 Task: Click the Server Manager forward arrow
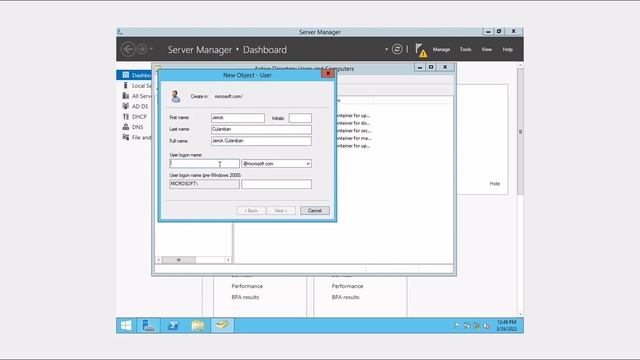coord(141,49)
